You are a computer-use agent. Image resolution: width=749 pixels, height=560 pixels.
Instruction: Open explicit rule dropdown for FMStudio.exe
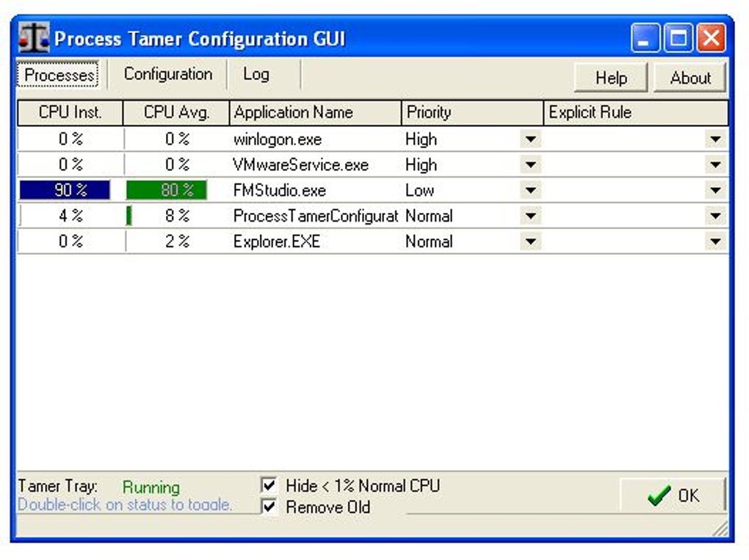[715, 190]
